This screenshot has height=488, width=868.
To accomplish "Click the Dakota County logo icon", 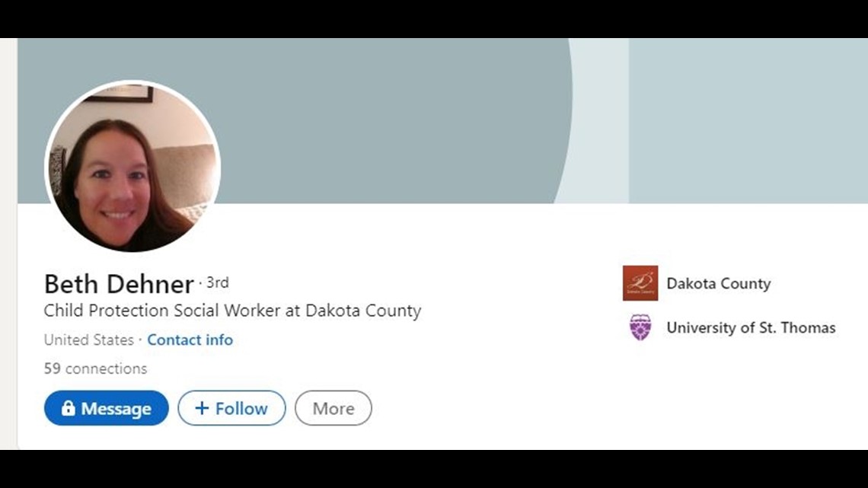I will pos(640,283).
